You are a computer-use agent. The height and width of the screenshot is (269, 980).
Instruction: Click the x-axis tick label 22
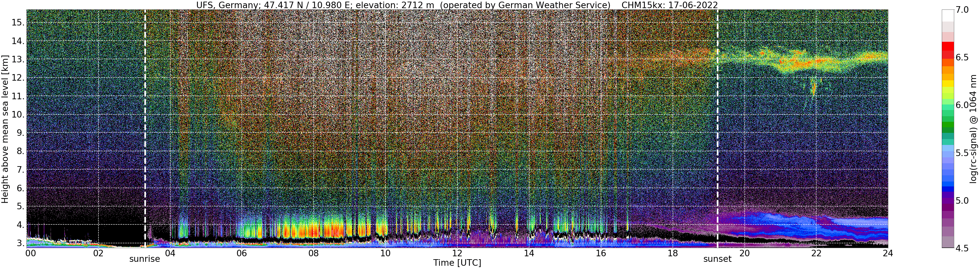click(x=816, y=254)
